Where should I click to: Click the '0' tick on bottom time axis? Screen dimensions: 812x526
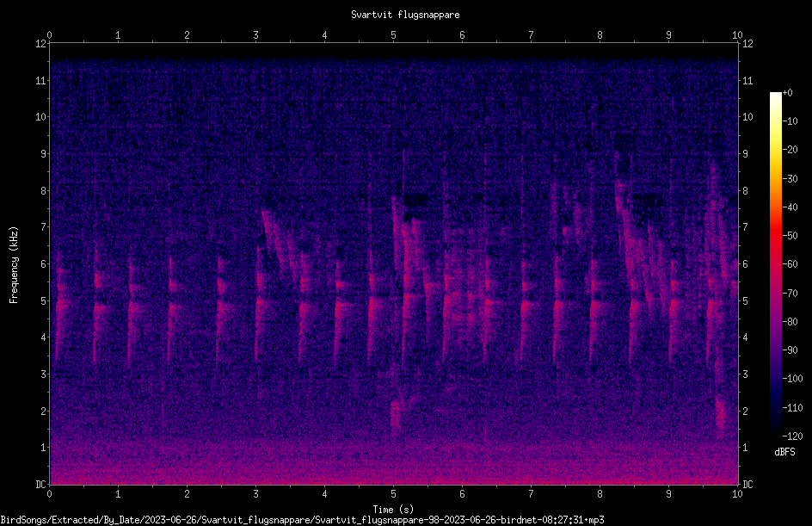[x=49, y=494]
